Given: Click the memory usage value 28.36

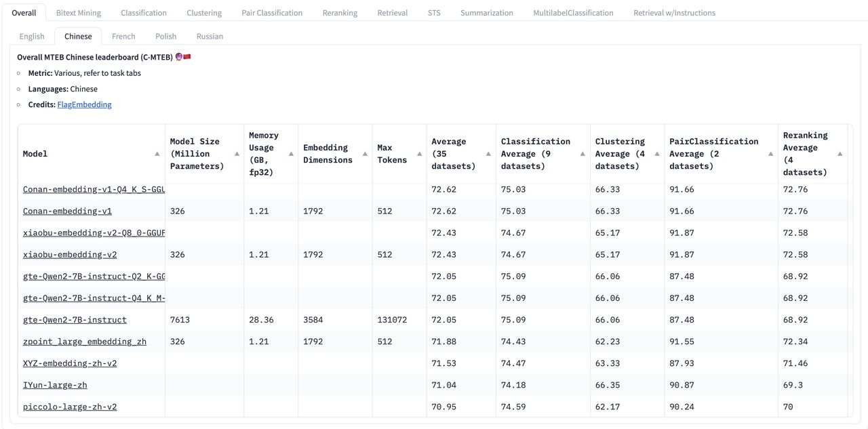Looking at the screenshot, I should click(261, 319).
